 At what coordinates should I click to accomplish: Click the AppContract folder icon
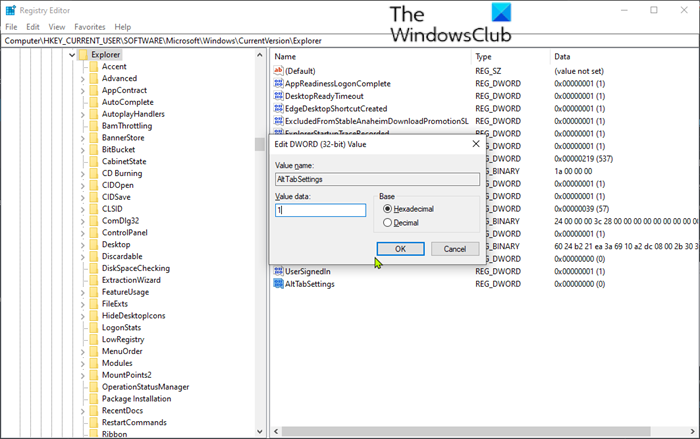click(93, 90)
